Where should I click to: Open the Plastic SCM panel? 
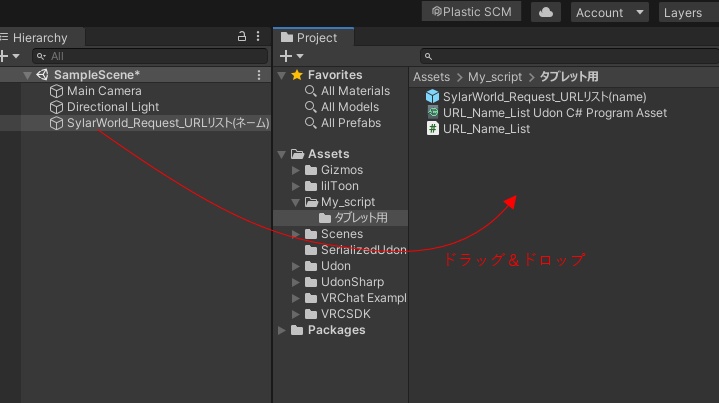pyautogui.click(x=472, y=12)
